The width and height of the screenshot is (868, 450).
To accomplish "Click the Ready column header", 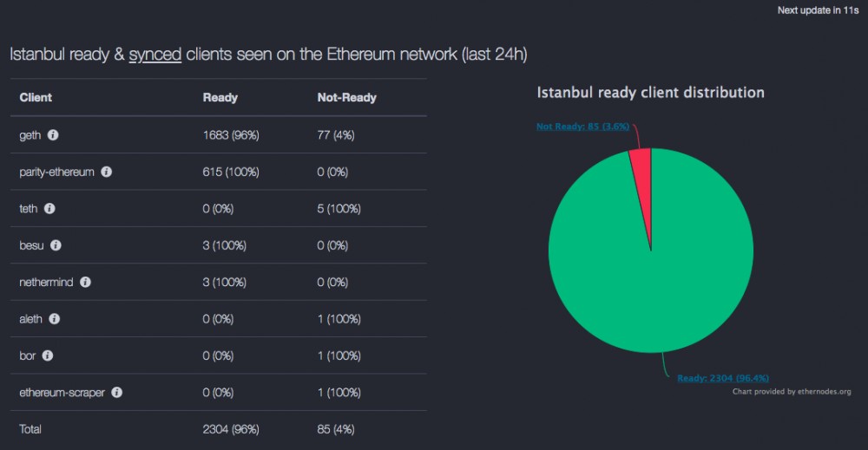I will 220,98.
